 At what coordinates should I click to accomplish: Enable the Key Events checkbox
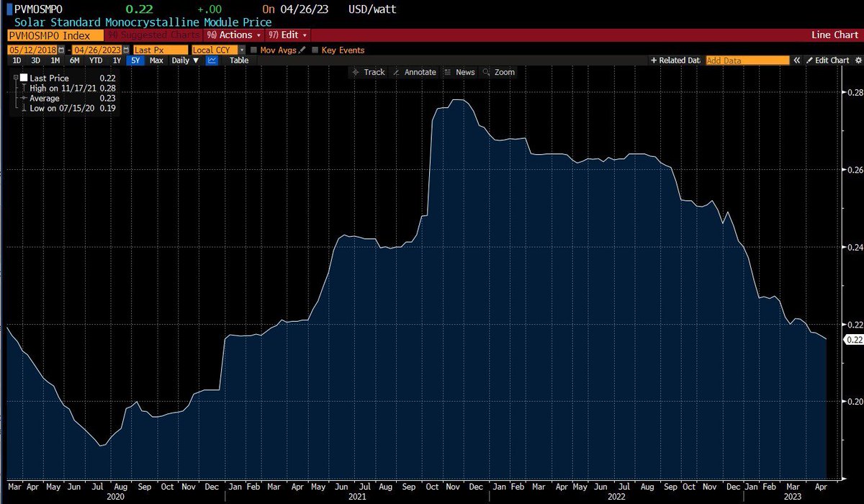coord(315,50)
